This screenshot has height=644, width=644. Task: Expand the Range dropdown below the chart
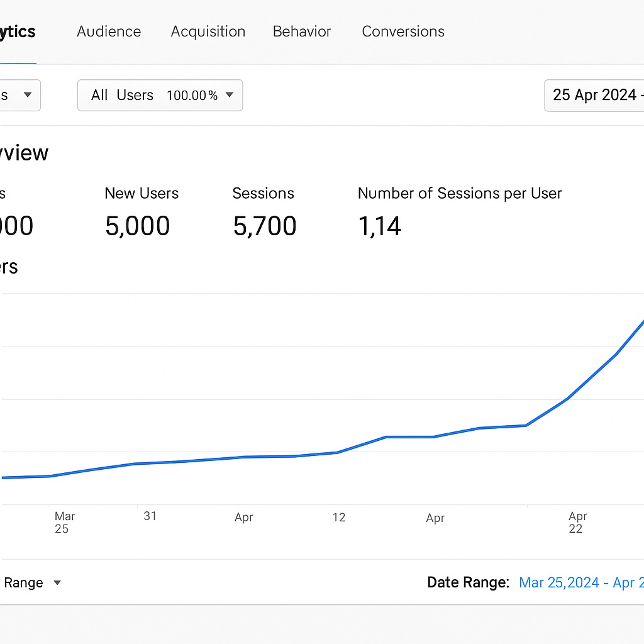(25, 582)
